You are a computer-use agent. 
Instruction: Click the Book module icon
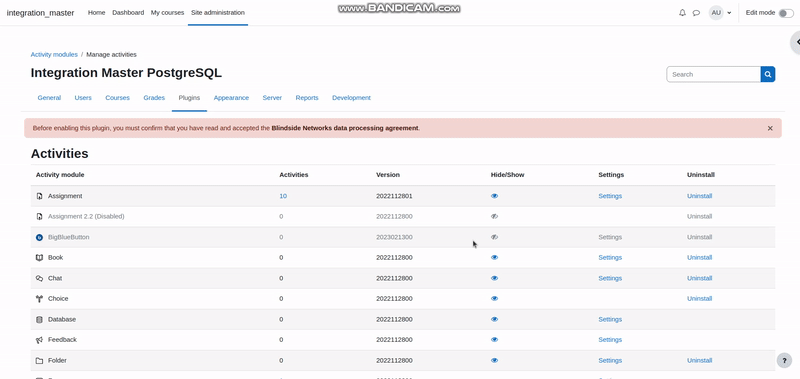point(39,258)
